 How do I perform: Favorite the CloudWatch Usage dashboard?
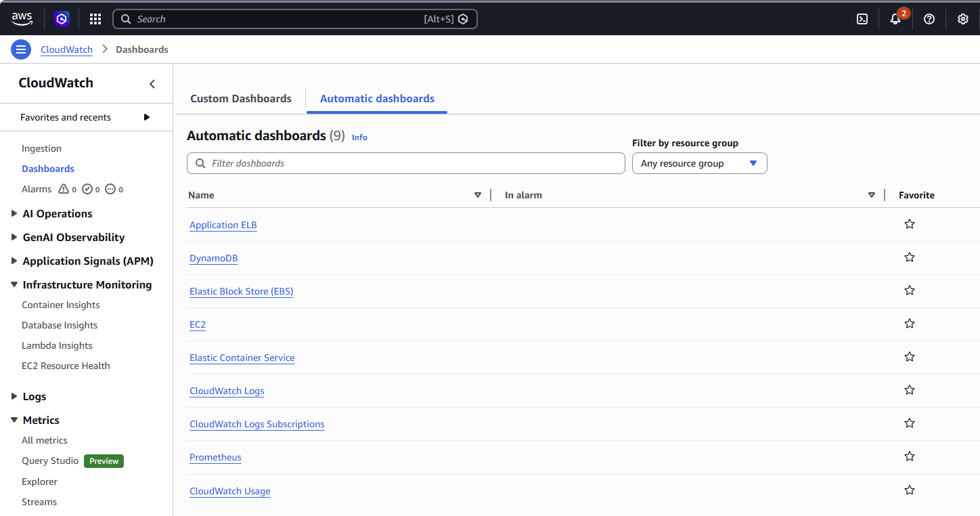(910, 490)
